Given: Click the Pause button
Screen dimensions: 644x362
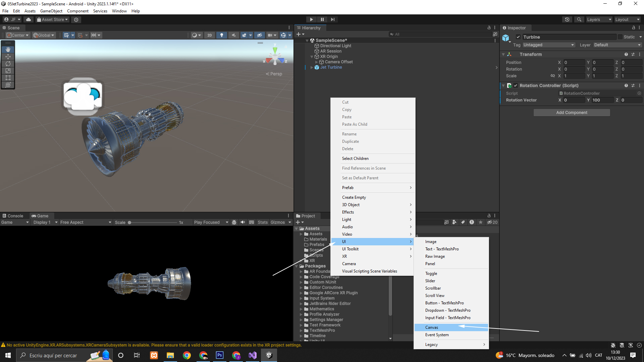Looking at the screenshot, I should click(322, 19).
